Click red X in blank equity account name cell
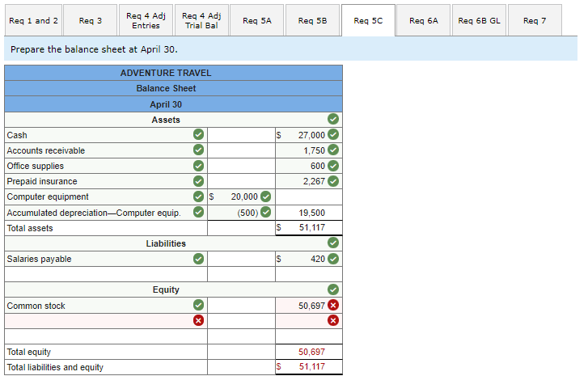 click(198, 320)
